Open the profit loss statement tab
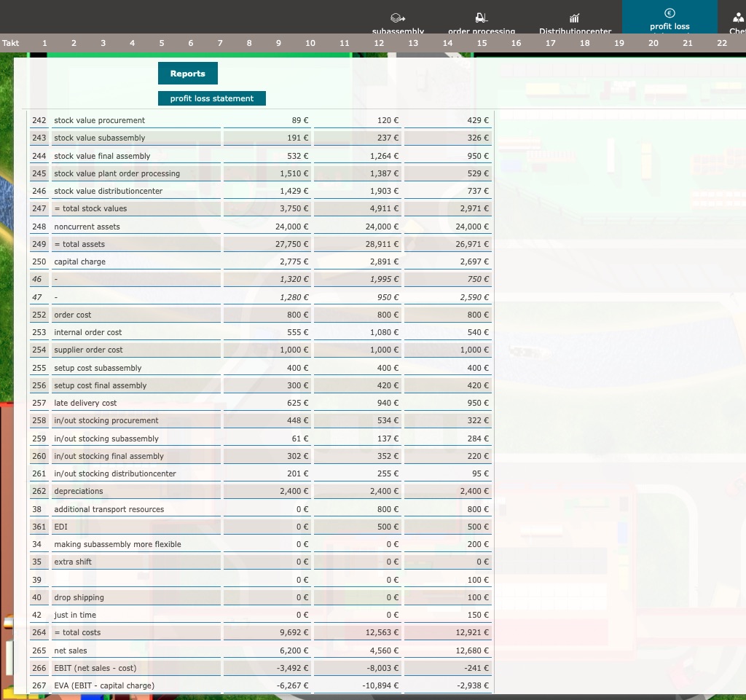746x700 pixels. (x=212, y=98)
